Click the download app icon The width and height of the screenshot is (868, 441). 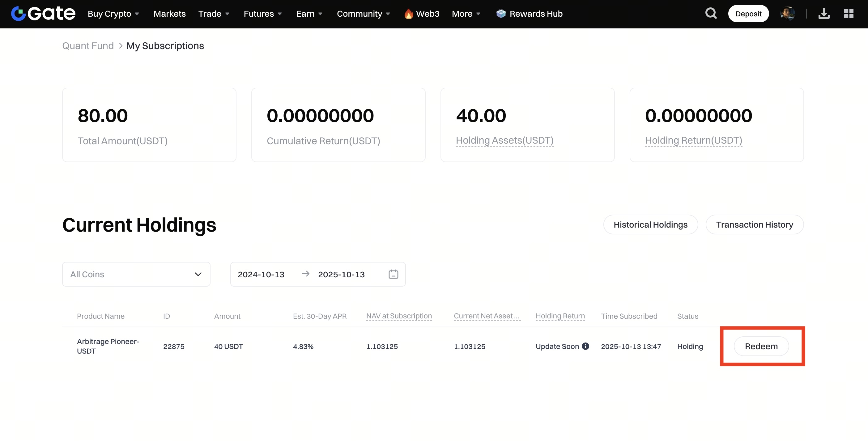pos(824,14)
